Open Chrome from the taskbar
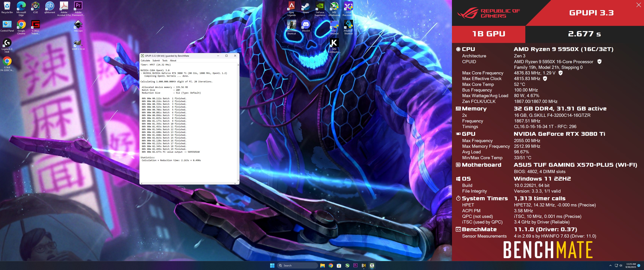 click(x=331, y=265)
